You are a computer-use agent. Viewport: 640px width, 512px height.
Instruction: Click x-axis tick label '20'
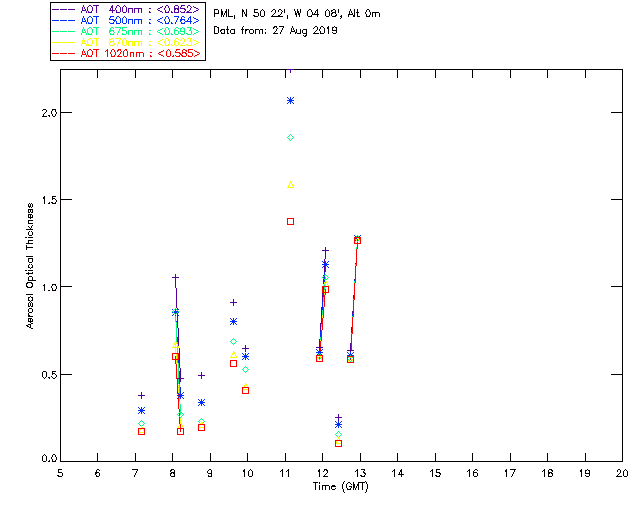622,473
